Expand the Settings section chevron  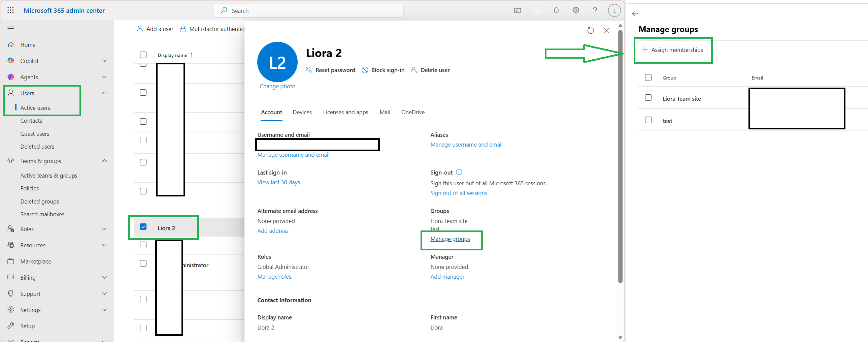pos(104,310)
